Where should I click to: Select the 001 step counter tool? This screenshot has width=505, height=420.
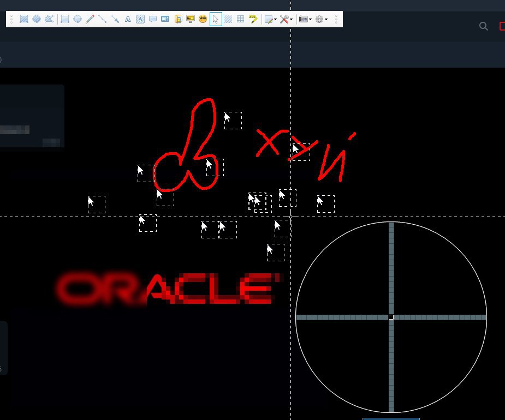tap(165, 19)
